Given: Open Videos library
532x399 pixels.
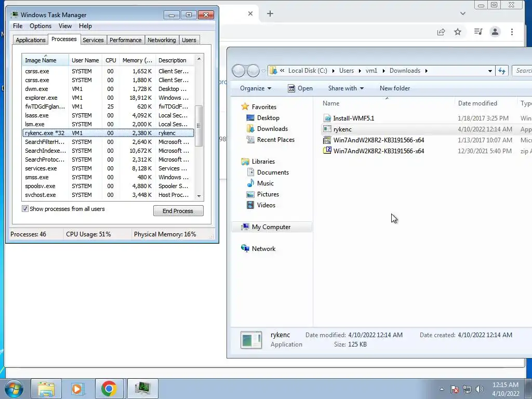Looking at the screenshot, I should pyautogui.click(x=266, y=205).
